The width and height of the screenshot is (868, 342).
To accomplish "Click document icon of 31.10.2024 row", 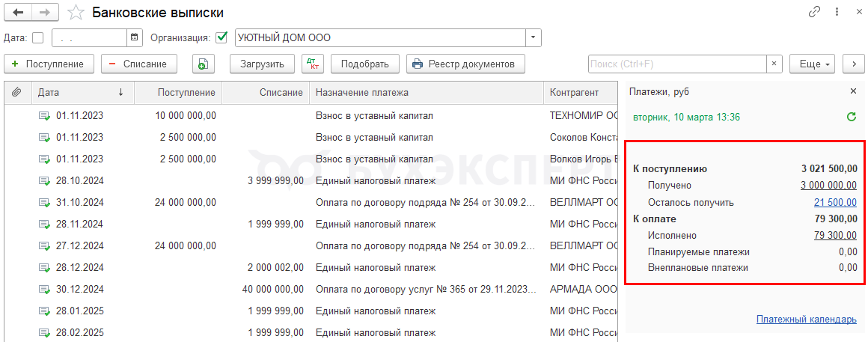I will [x=44, y=203].
